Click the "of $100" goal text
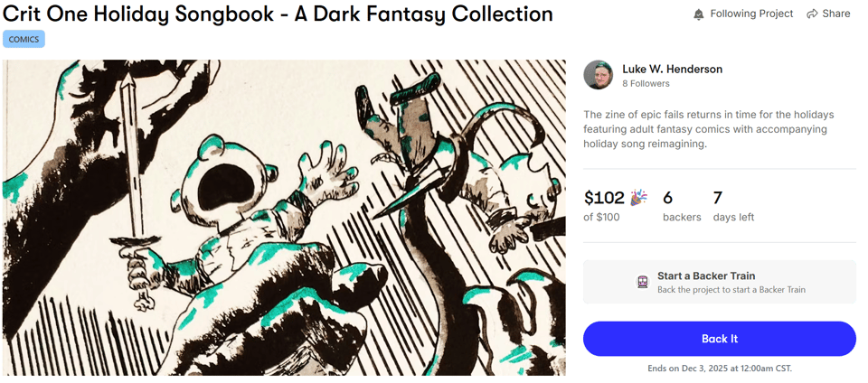Image resolution: width=868 pixels, height=383 pixels. (x=601, y=218)
